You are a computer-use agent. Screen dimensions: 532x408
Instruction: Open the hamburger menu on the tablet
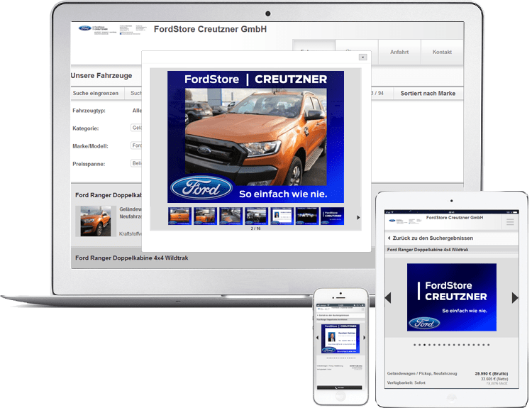coord(510,222)
